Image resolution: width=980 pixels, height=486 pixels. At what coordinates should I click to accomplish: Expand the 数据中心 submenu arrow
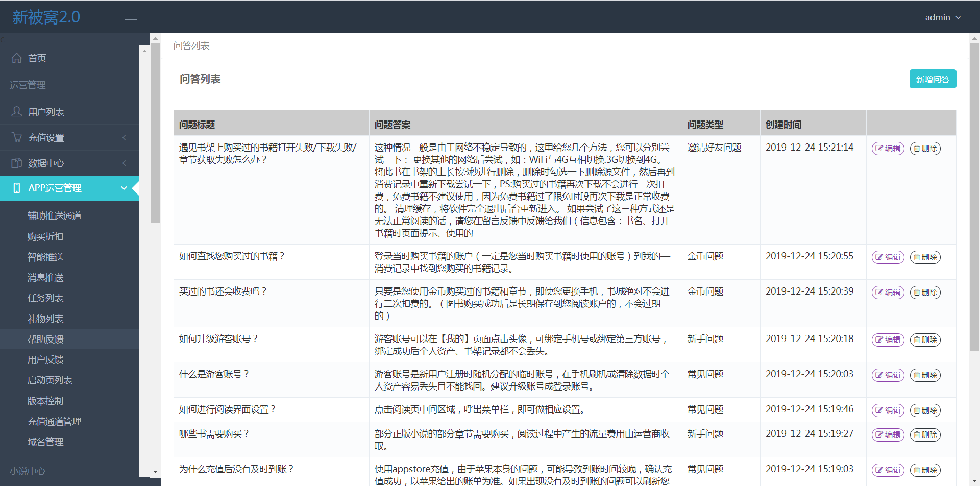[124, 163]
